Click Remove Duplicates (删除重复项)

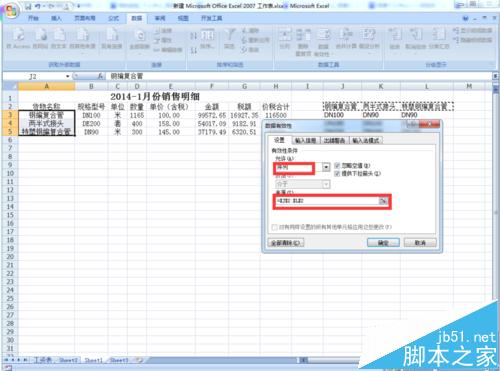[303, 42]
